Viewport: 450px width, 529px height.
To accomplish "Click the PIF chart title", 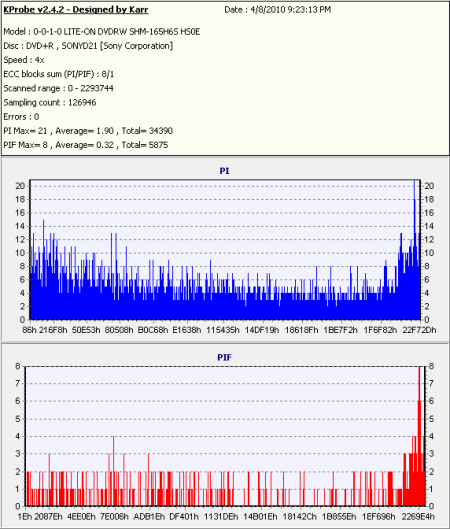I will coord(224,357).
